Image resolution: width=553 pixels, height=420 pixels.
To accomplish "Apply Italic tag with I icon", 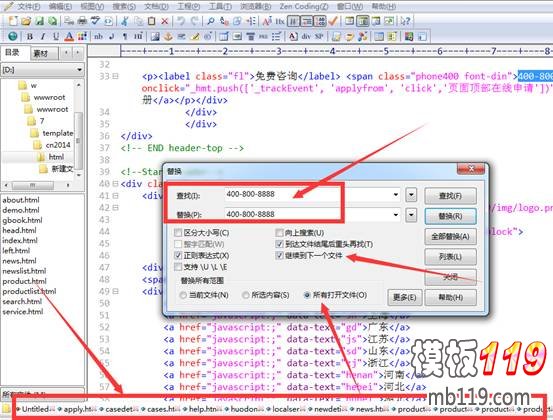I will (x=43, y=36).
